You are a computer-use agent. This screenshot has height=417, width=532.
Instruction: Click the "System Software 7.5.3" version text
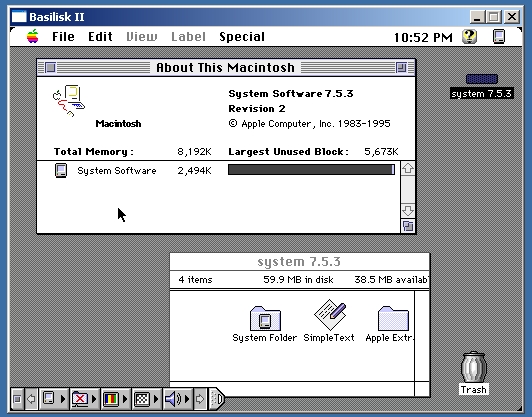tap(291, 94)
